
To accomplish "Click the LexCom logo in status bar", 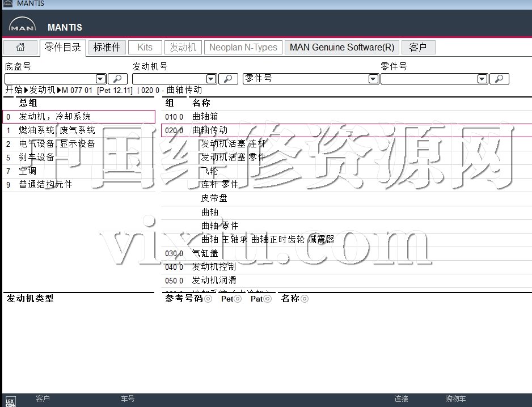I will pos(10,401).
